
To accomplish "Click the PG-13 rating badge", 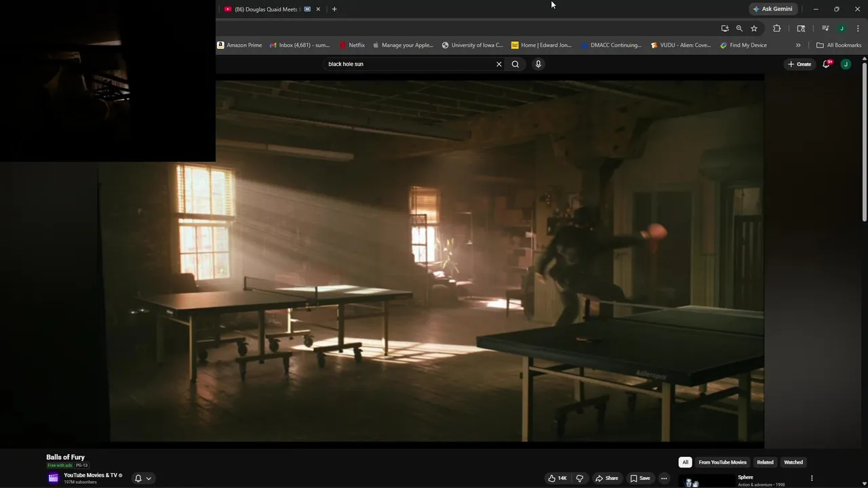I will 82,466.
